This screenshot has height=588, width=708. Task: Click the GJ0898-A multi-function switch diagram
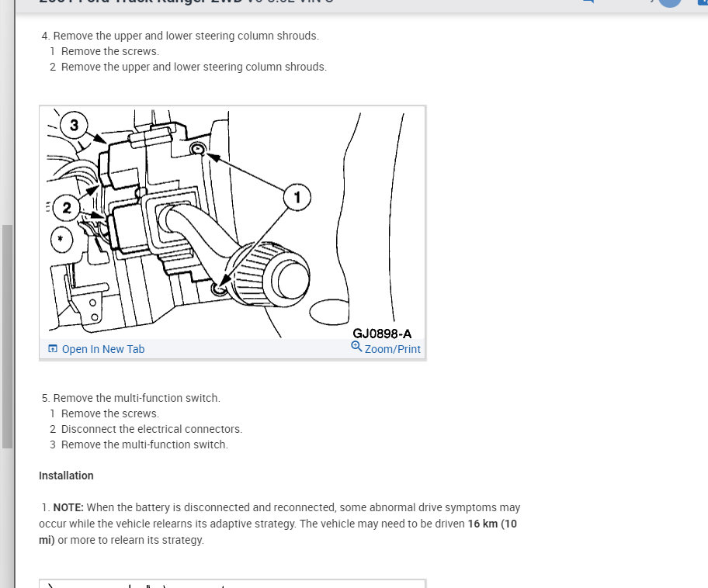click(233, 223)
